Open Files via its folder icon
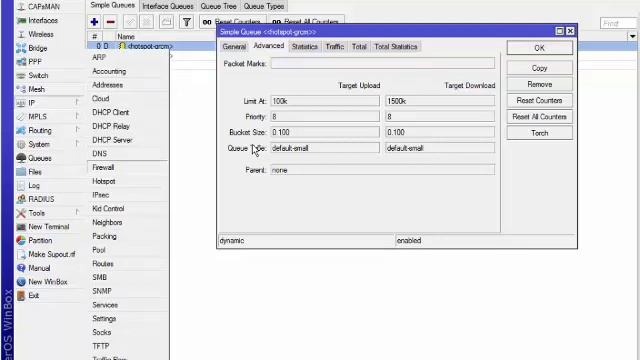The height and width of the screenshot is (360, 640). 21,172
